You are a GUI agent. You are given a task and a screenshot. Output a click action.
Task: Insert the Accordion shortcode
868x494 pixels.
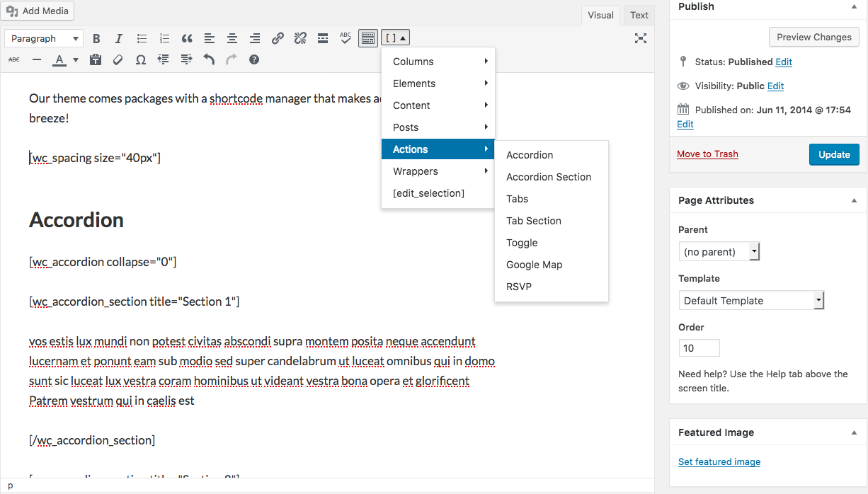[x=552, y=155]
